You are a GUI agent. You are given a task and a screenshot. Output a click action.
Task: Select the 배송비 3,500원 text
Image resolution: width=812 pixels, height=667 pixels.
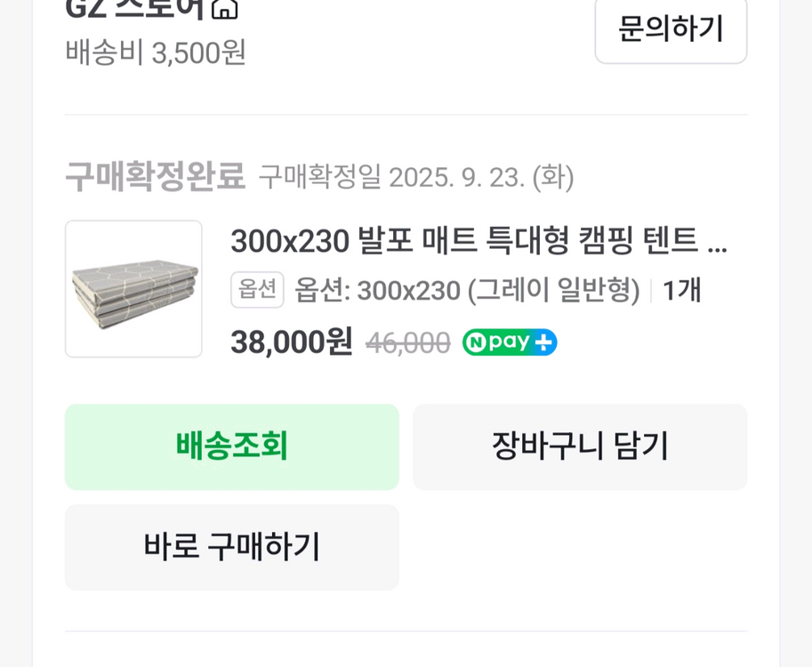point(156,52)
